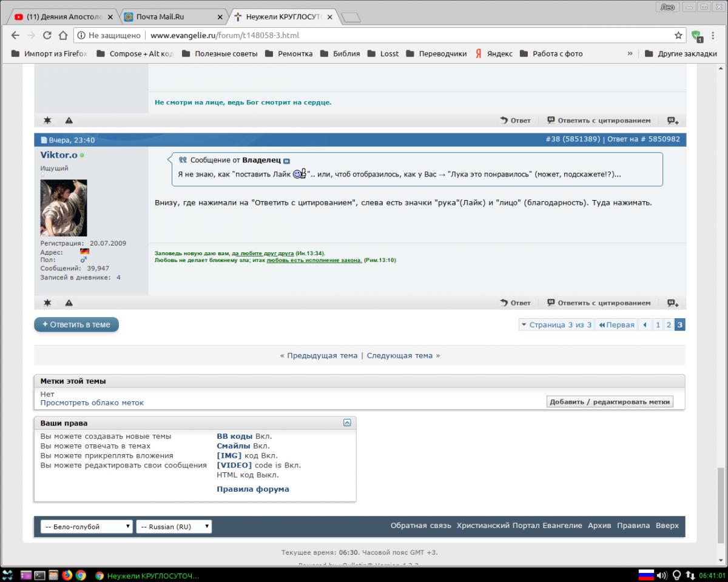Open Firefox from the taskbar
The image size is (728, 582).
[67, 575]
